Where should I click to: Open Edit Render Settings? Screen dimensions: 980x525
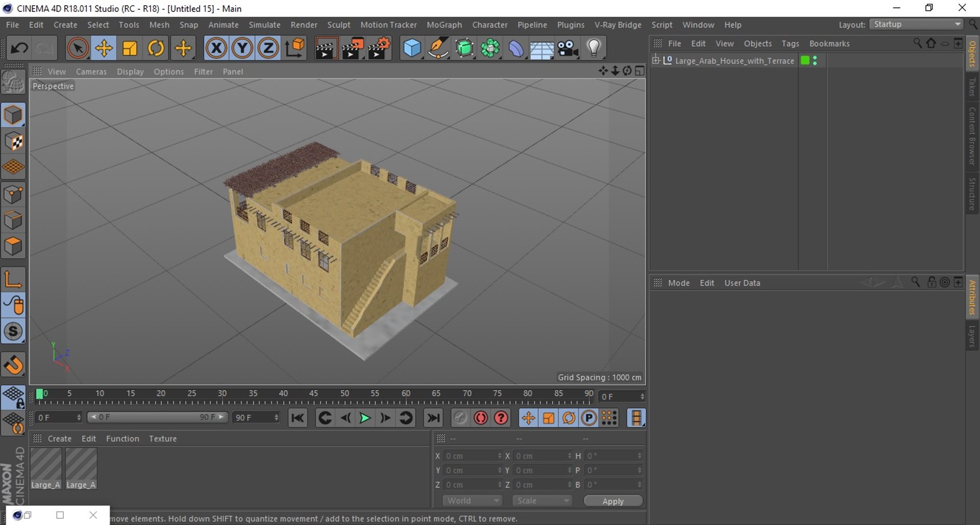[379, 48]
